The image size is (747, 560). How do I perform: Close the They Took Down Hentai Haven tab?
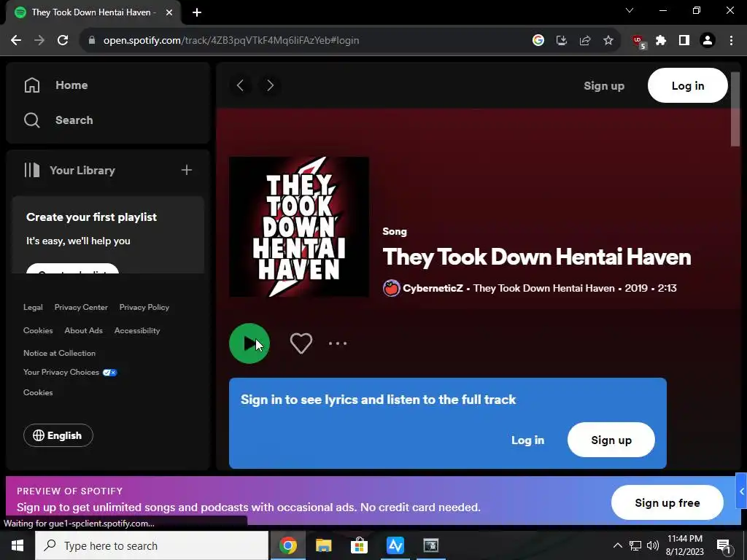(169, 12)
